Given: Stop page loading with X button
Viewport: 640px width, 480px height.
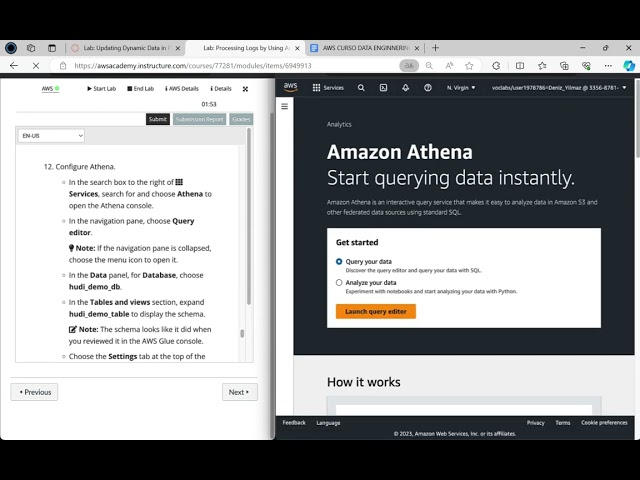Looking at the screenshot, I should (x=36, y=65).
